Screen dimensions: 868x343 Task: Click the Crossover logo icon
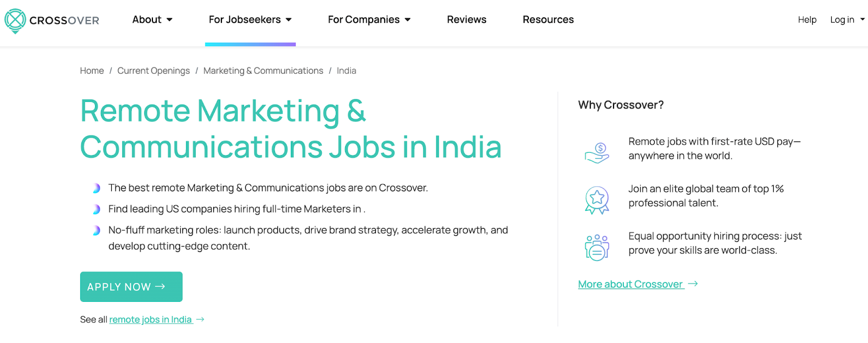coord(15,21)
